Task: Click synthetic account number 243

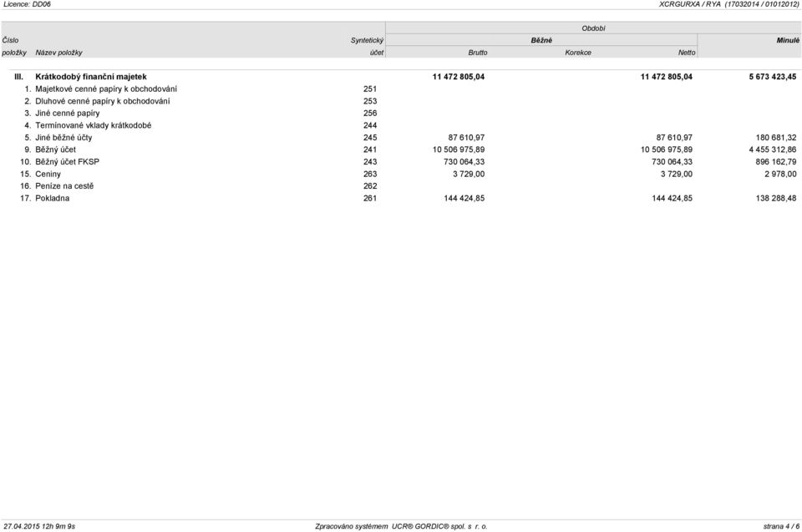Action: 370,162
